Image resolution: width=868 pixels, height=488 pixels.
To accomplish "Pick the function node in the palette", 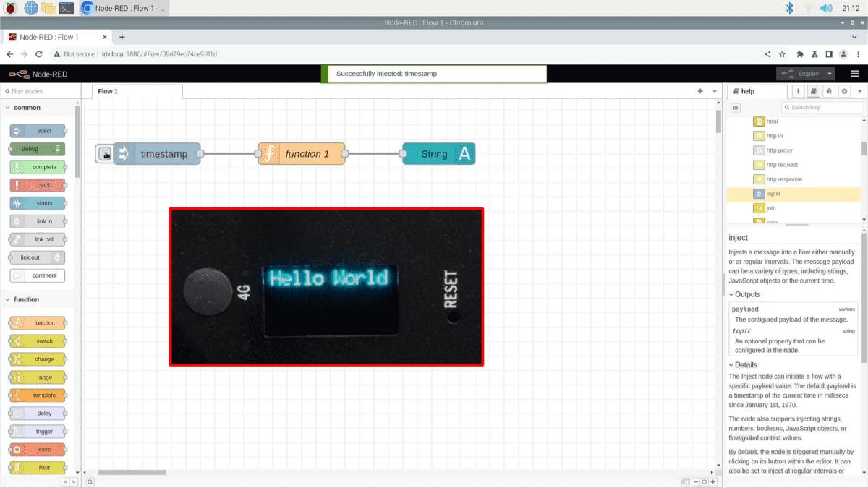I will pos(37,322).
